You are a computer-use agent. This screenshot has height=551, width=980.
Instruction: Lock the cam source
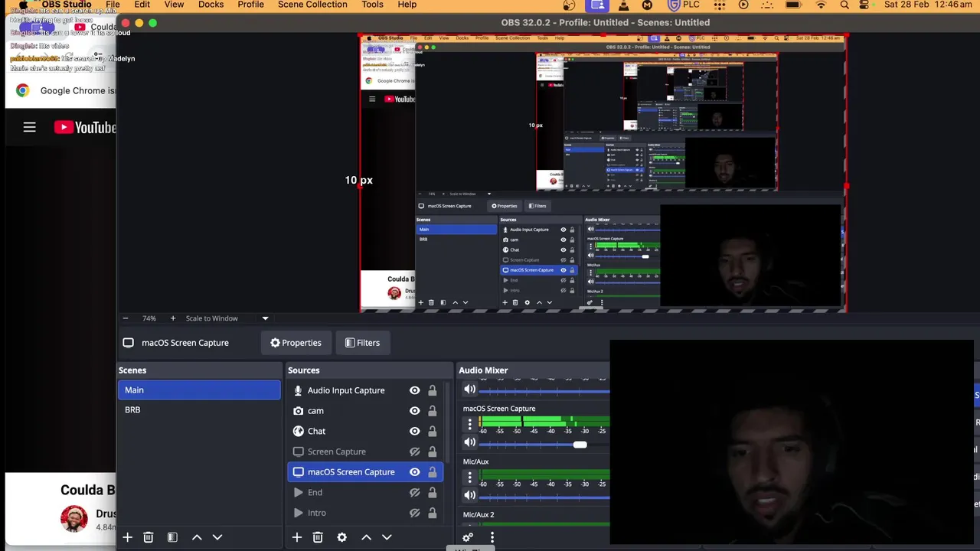pos(432,411)
